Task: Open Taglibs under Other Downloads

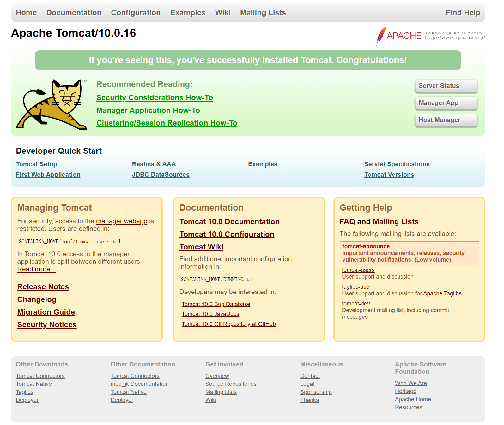Action: pyautogui.click(x=25, y=392)
